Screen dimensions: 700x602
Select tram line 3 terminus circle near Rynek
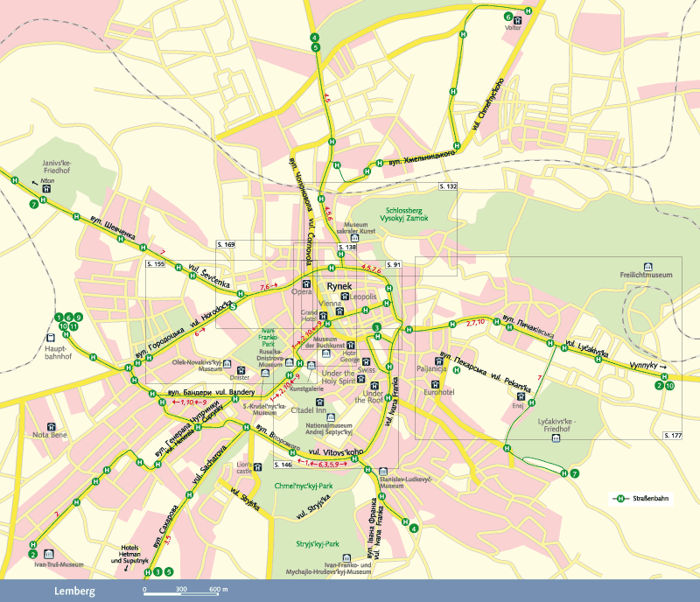pos(376,327)
